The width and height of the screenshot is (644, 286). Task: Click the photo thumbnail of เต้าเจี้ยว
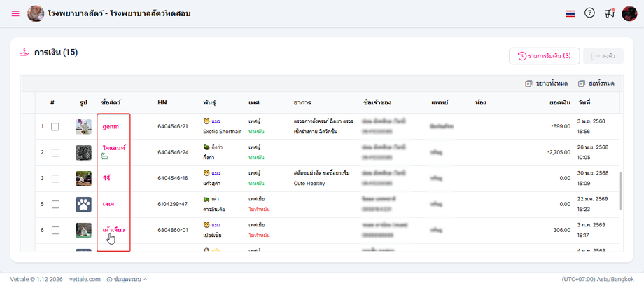click(x=84, y=231)
